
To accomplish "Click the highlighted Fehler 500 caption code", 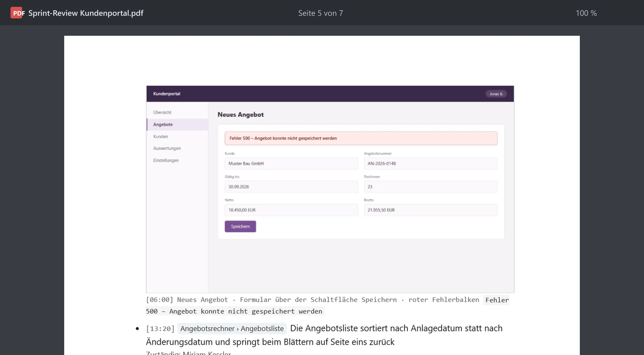I will pos(328,306).
